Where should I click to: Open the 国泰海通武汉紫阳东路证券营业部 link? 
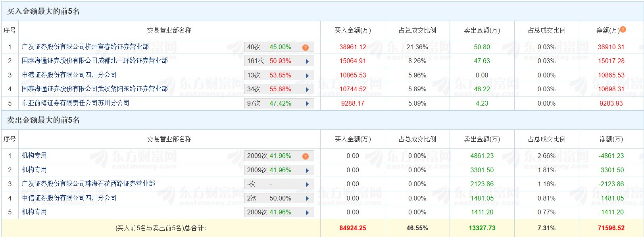coord(94,89)
